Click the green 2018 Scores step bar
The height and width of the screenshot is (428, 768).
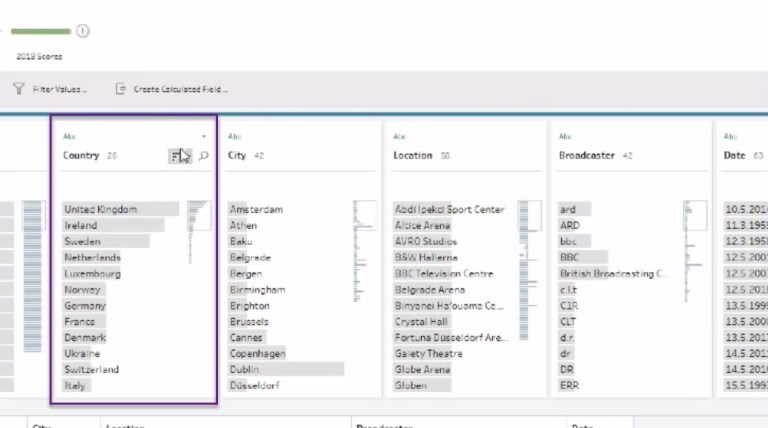[40, 31]
